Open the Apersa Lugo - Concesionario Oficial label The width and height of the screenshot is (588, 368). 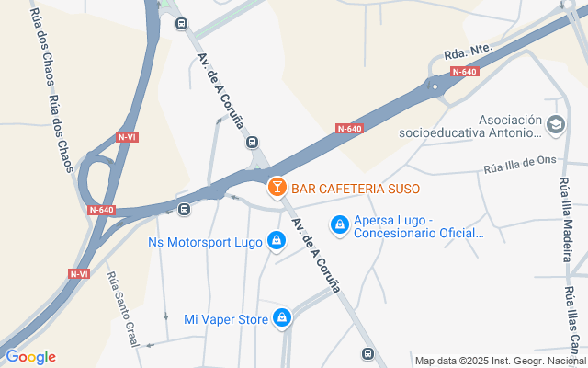pos(419,226)
